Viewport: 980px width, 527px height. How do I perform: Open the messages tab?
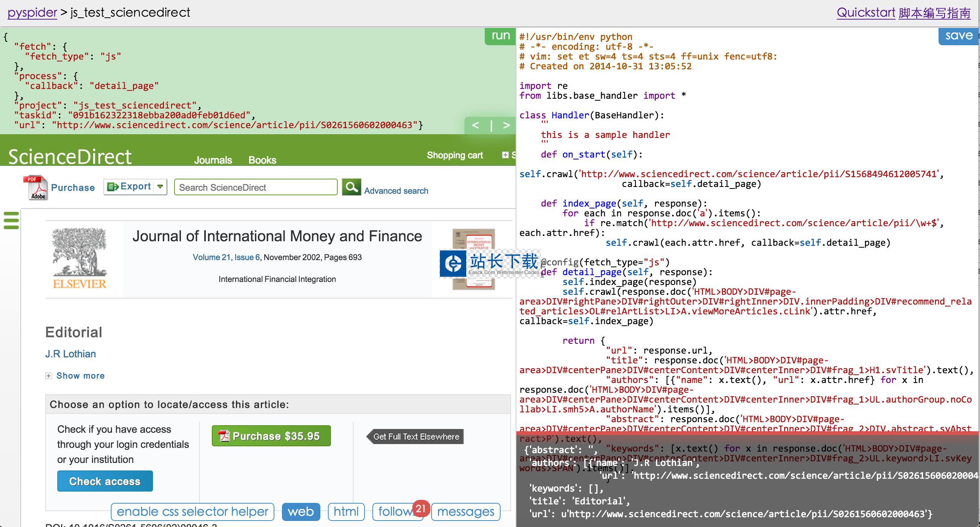pos(465,512)
